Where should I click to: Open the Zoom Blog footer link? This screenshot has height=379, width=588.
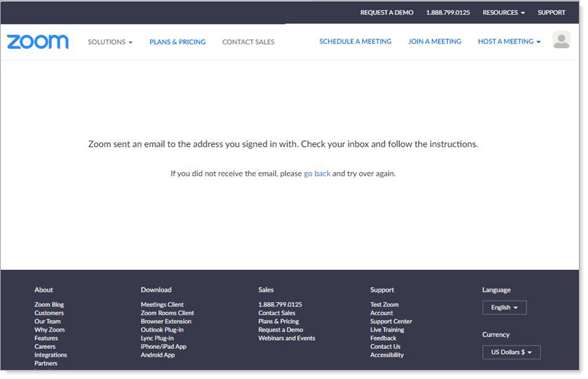(x=49, y=304)
